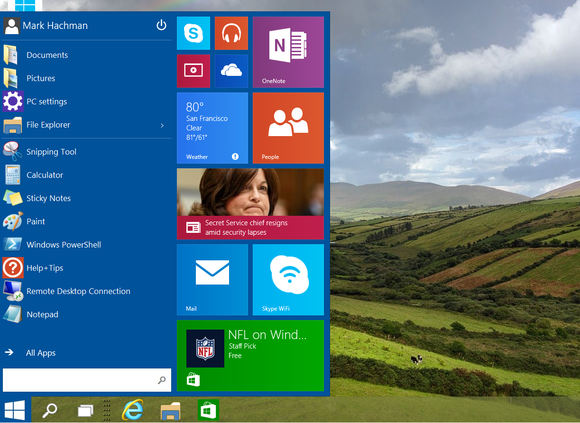Screen dimensions: 580x423
Task: Launch the Skype WiFi tile
Action: click(x=288, y=280)
